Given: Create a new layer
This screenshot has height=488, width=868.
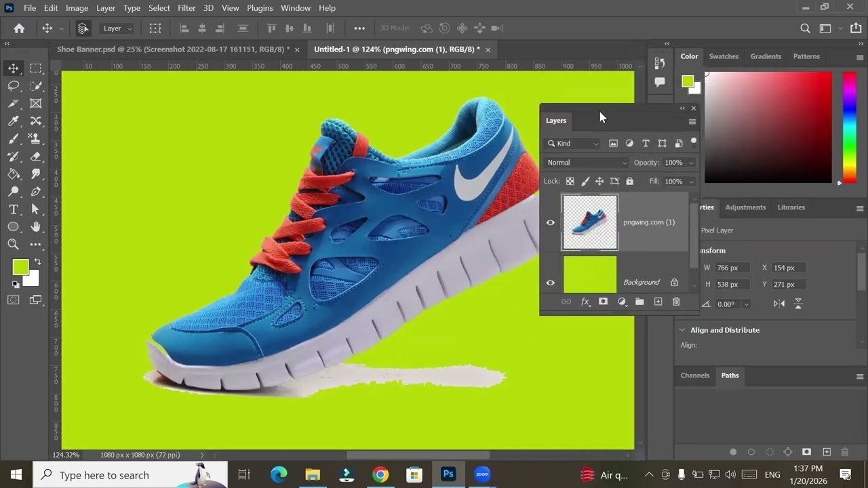Looking at the screenshot, I should pos(658,302).
